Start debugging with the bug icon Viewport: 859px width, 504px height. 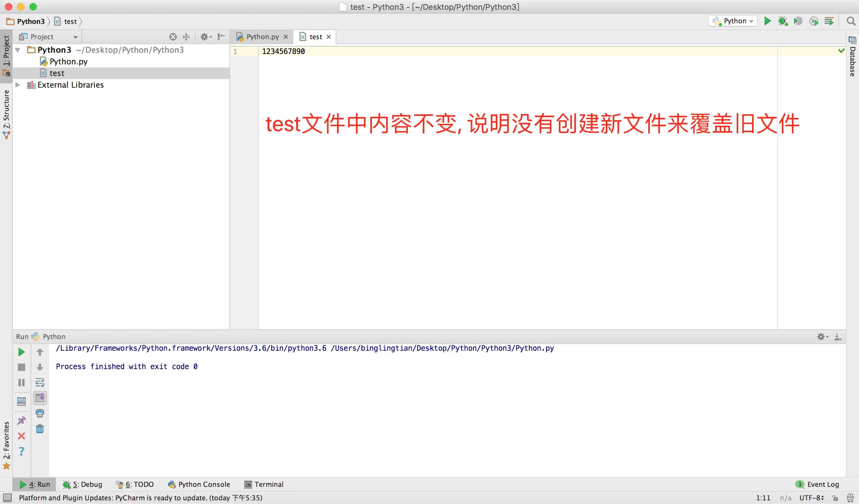(x=783, y=21)
